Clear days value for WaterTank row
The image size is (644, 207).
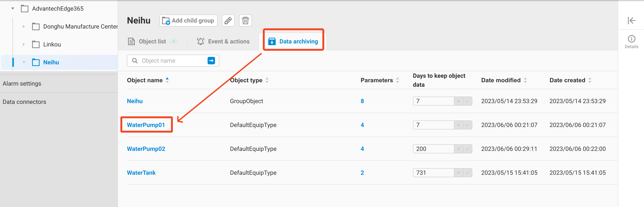[458, 173]
